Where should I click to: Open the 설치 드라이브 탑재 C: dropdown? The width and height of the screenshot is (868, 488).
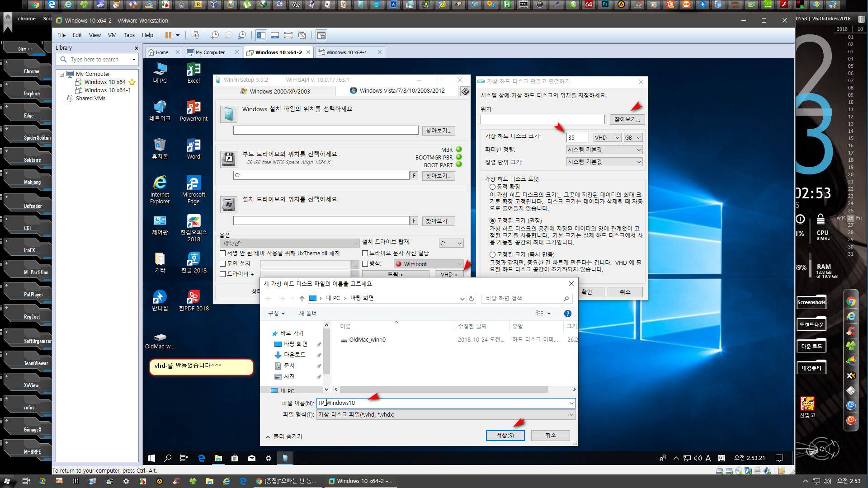[x=451, y=243]
